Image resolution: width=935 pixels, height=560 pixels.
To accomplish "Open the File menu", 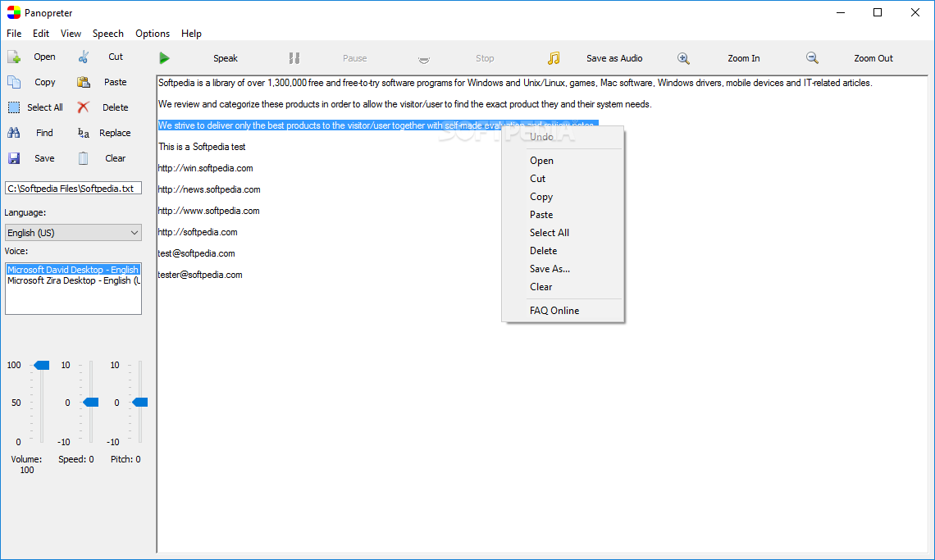I will 14,34.
